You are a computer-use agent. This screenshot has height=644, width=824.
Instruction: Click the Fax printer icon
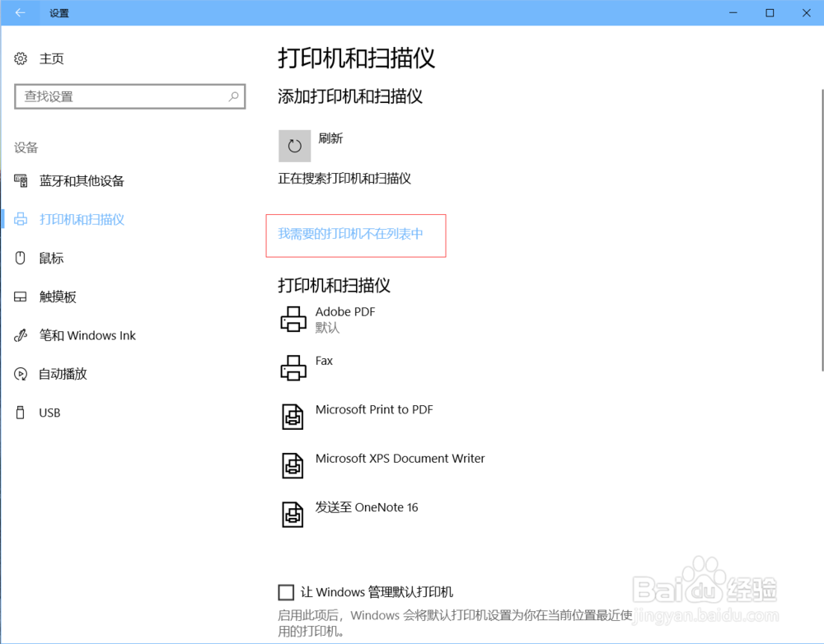coord(293,367)
